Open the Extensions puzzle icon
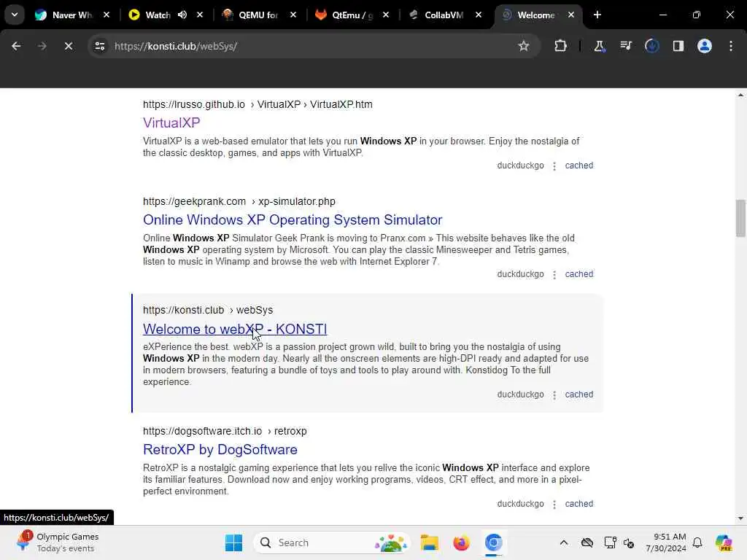The width and height of the screenshot is (747, 560). (x=561, y=46)
